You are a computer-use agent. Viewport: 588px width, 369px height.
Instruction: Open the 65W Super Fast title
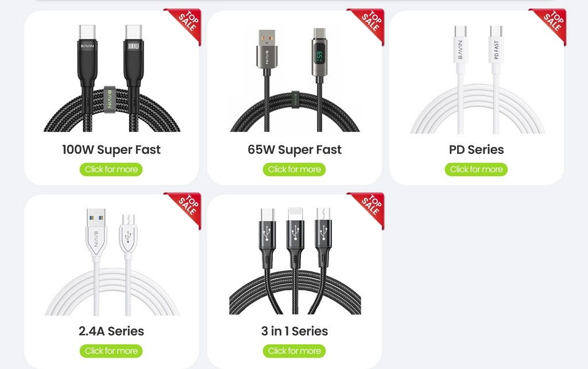295,150
